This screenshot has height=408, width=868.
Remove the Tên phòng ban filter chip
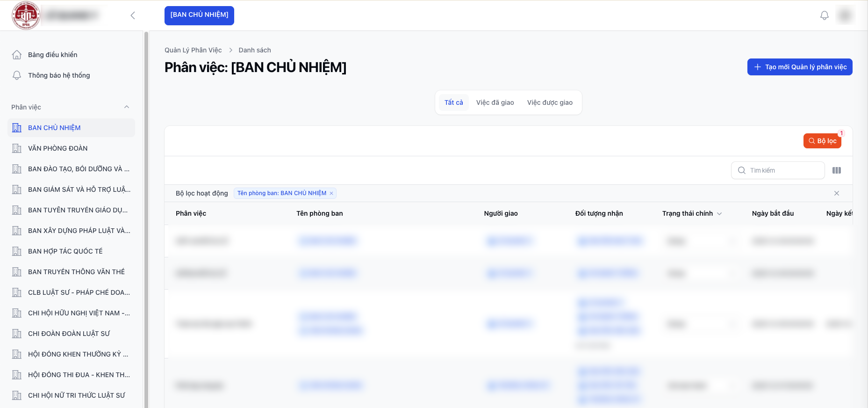point(331,193)
